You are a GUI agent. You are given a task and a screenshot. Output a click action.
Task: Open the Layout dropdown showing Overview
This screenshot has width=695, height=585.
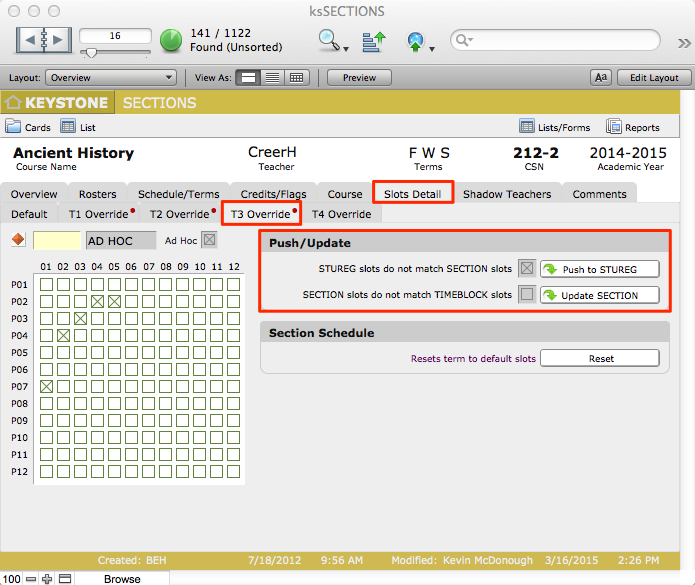click(x=111, y=78)
